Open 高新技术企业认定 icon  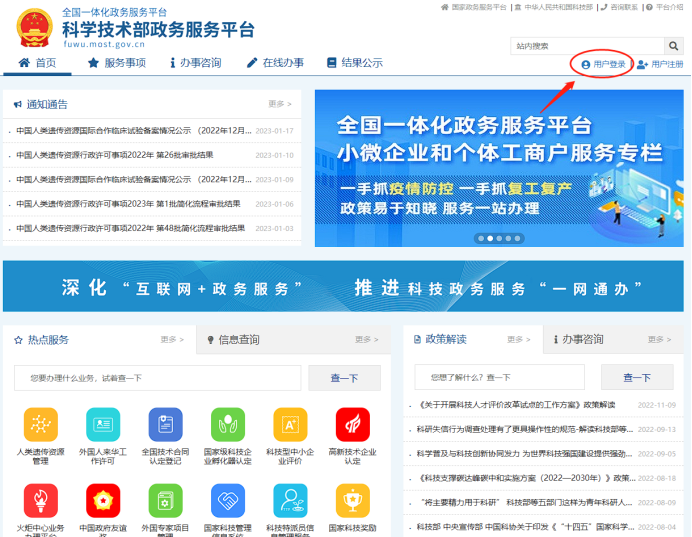pyautogui.click(x=353, y=424)
